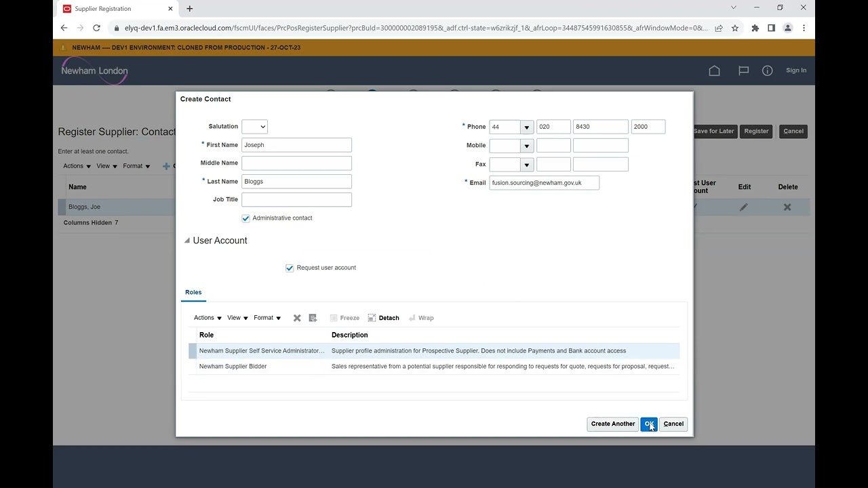Click the Middle Name field

click(x=296, y=163)
